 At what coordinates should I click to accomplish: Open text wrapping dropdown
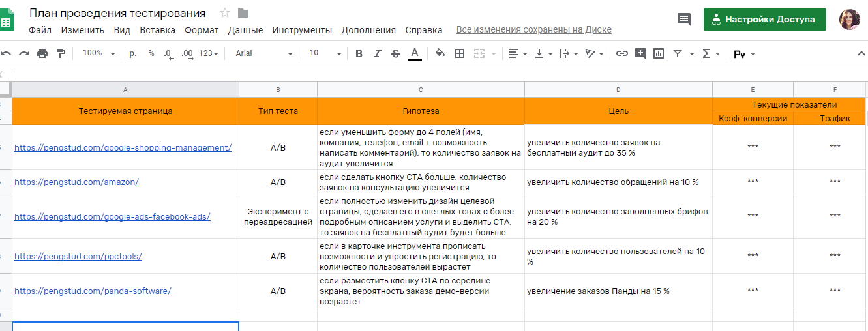[569, 53]
